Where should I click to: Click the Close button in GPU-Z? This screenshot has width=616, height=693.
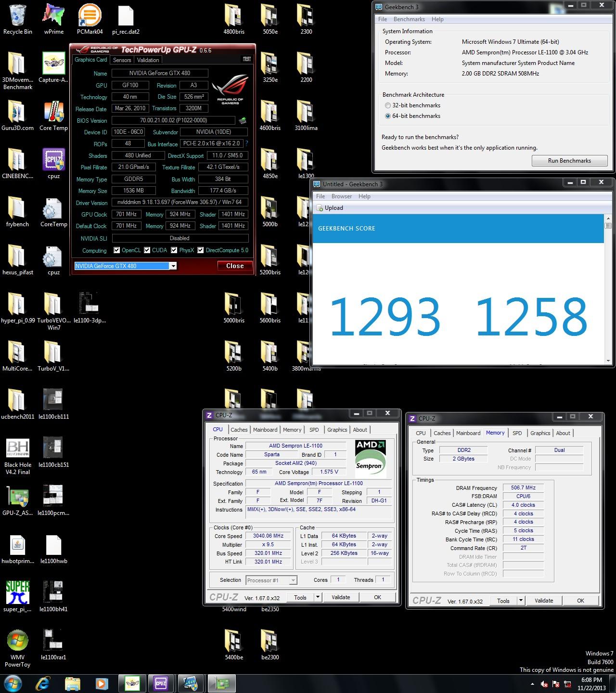235,266
